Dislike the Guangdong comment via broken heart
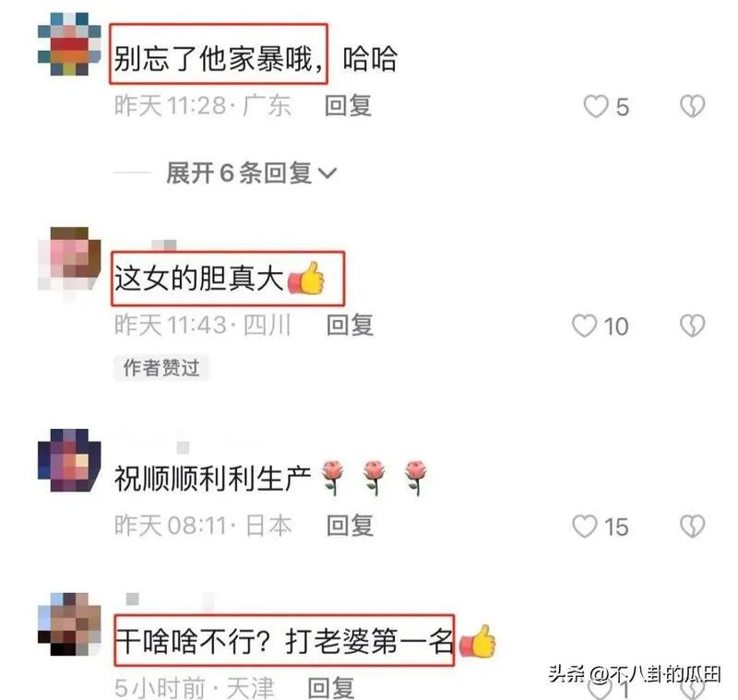Image resolution: width=738 pixels, height=700 pixels. [693, 106]
